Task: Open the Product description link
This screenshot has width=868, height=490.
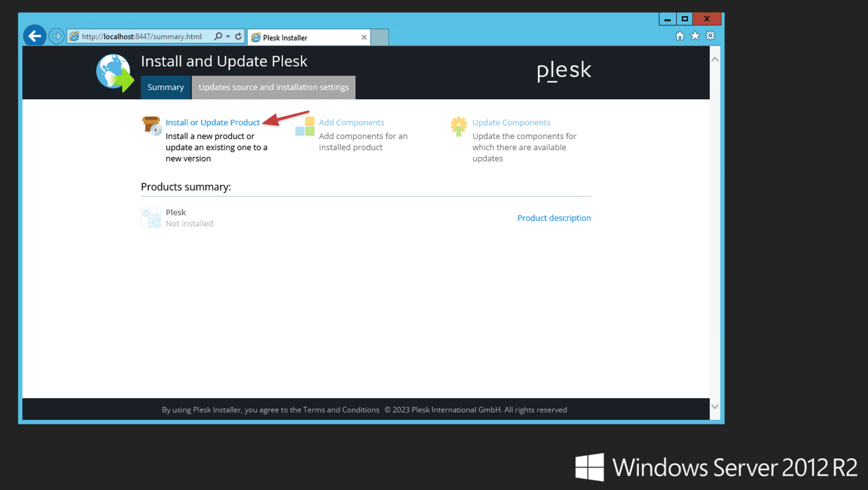Action: coord(554,218)
